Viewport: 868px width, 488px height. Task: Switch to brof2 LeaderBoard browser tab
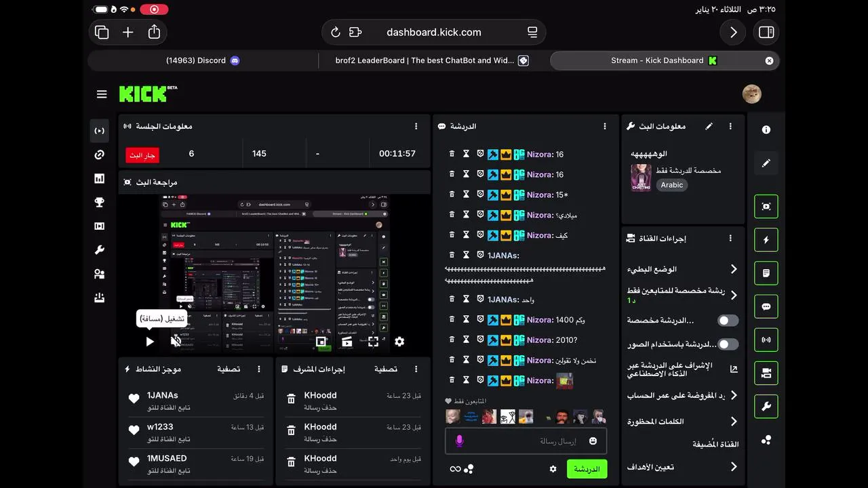pos(432,60)
